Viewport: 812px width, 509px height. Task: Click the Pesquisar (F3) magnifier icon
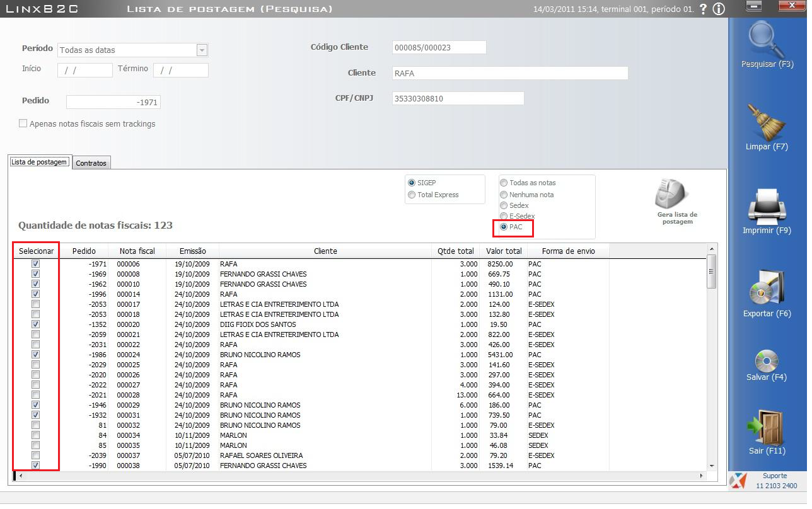pos(767,40)
